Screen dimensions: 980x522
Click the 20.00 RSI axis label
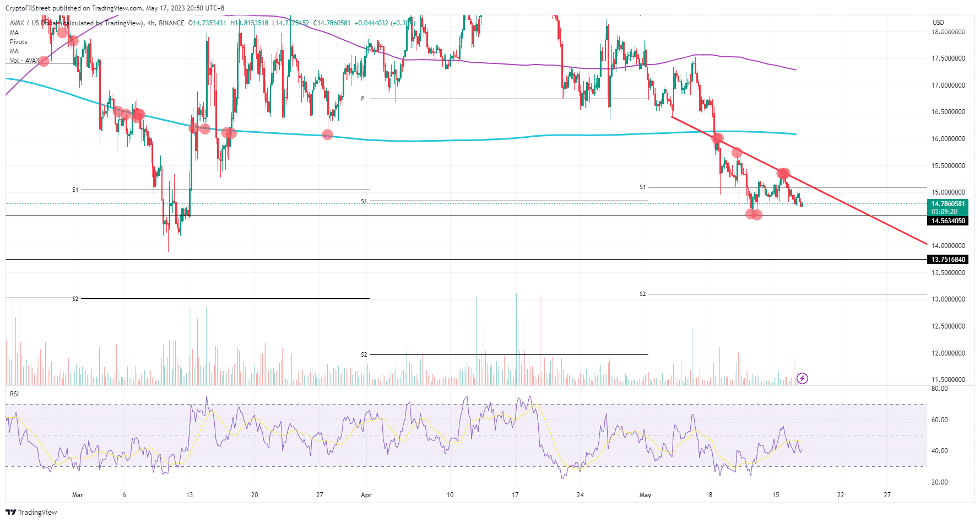(939, 482)
